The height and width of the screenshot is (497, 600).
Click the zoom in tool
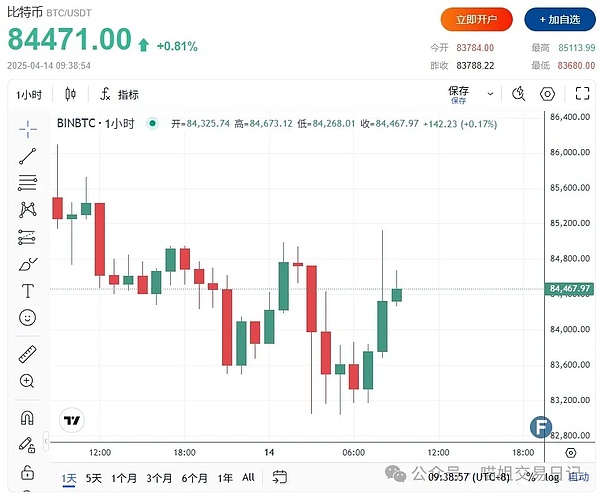27,381
